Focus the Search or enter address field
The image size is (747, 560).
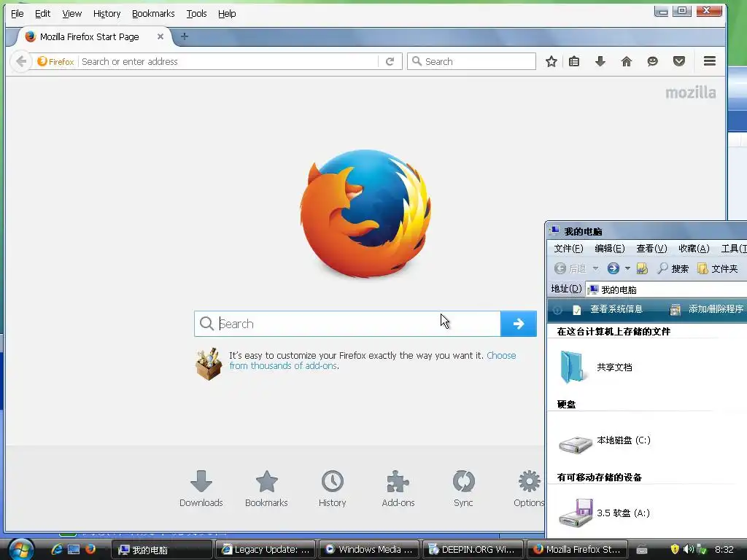[228, 61]
